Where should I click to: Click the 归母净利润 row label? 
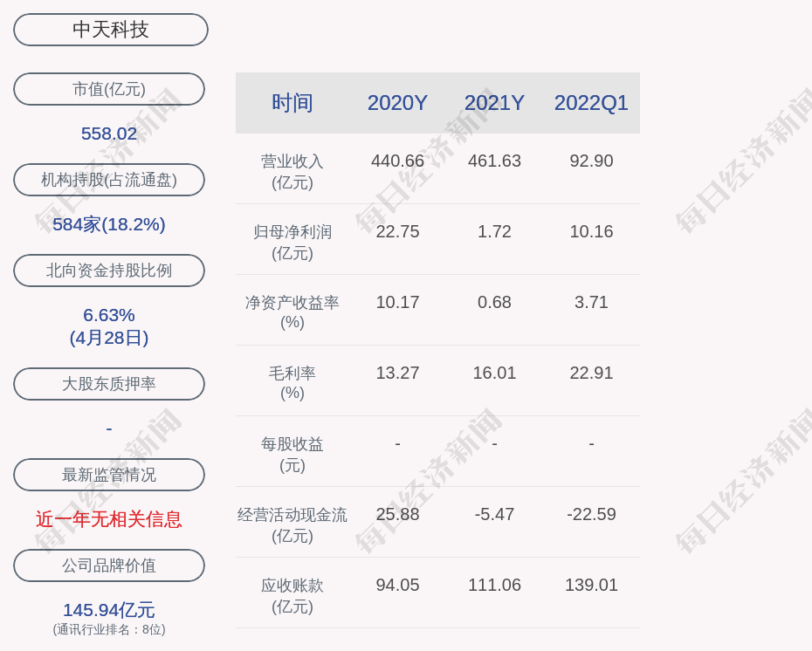[292, 232]
